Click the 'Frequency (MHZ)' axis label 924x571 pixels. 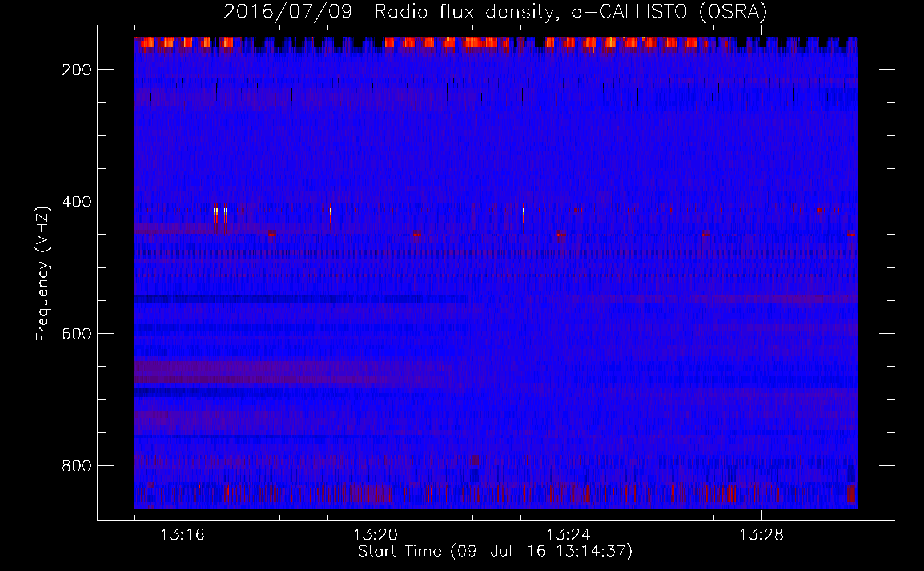[43, 274]
